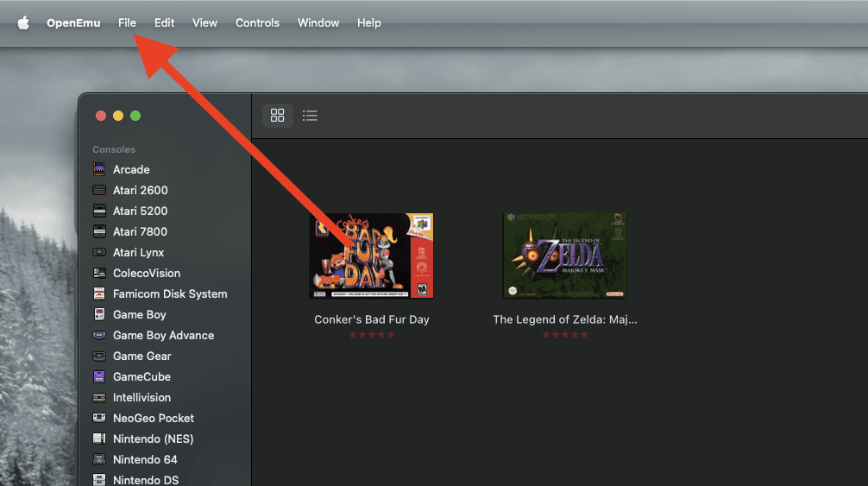Click the Consoles section header
The width and height of the screenshot is (868, 486).
[x=114, y=149]
